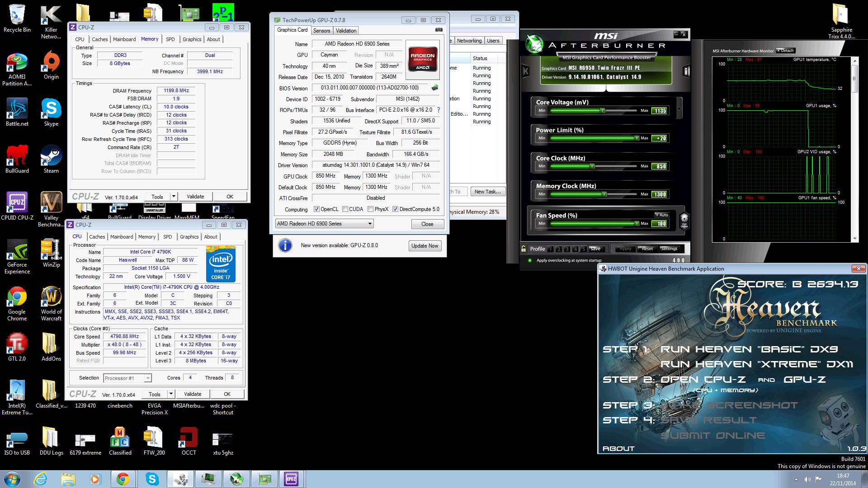Toggle the fan speed Auto button
Image resolution: width=868 pixels, height=488 pixels.
(661, 215)
